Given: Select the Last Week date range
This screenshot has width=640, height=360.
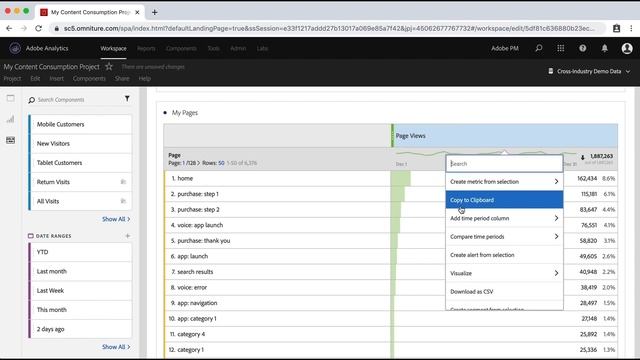Looking at the screenshot, I should (x=80, y=290).
